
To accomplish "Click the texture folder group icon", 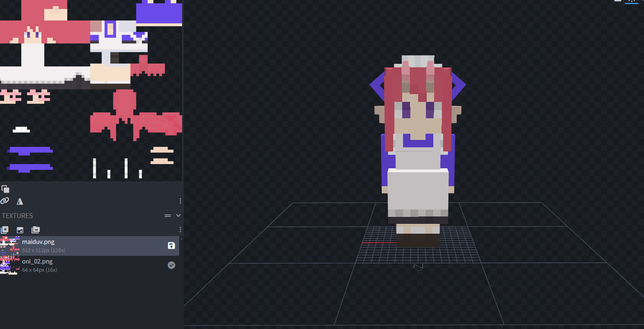I will click(35, 230).
